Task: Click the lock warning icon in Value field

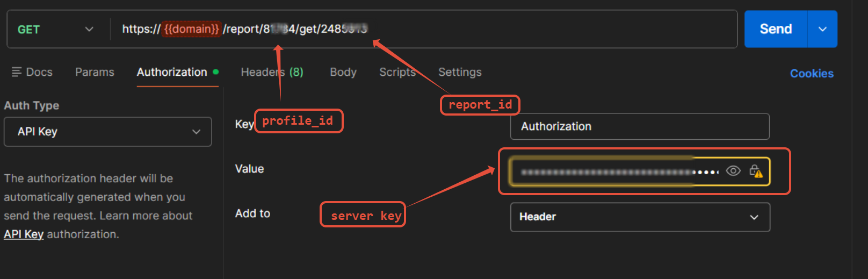Action: coord(756,171)
